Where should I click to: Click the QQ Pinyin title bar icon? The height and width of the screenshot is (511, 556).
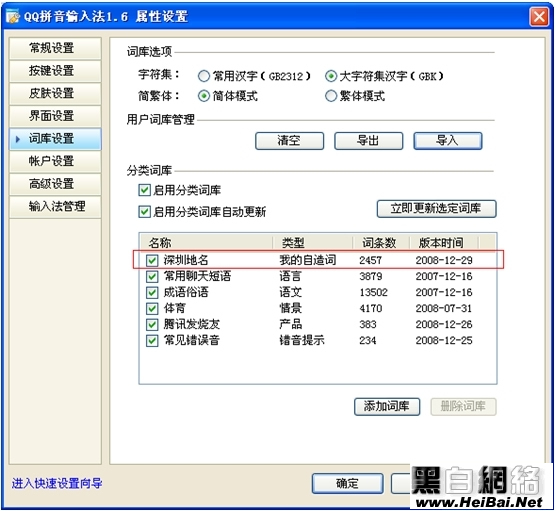(x=13, y=17)
